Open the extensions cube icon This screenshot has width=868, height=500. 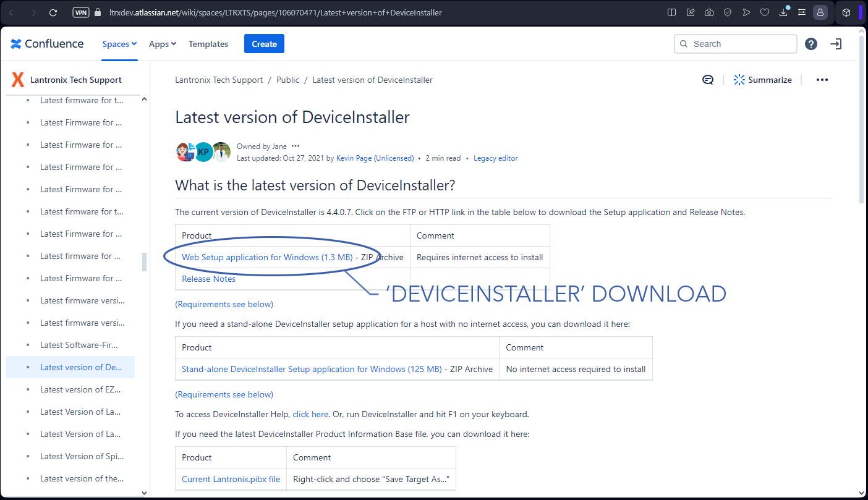846,12
